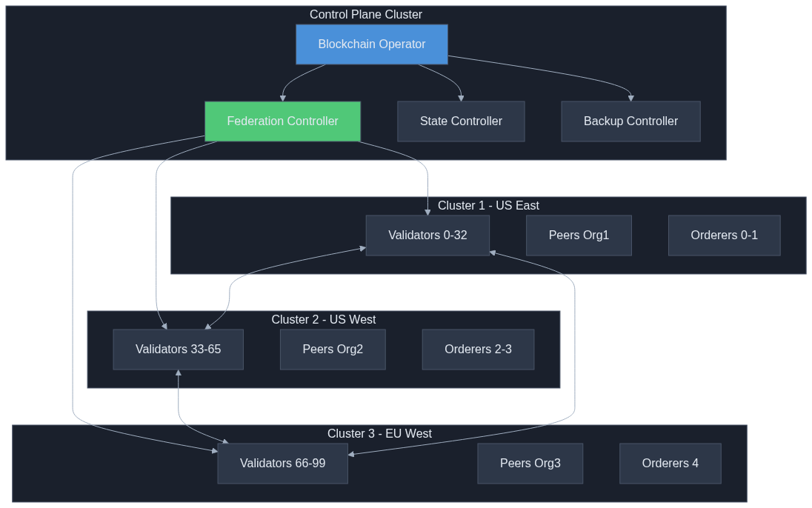Viewport: 812px width, 508px height.
Task: Select the Backup Controller node
Action: pyautogui.click(x=630, y=121)
